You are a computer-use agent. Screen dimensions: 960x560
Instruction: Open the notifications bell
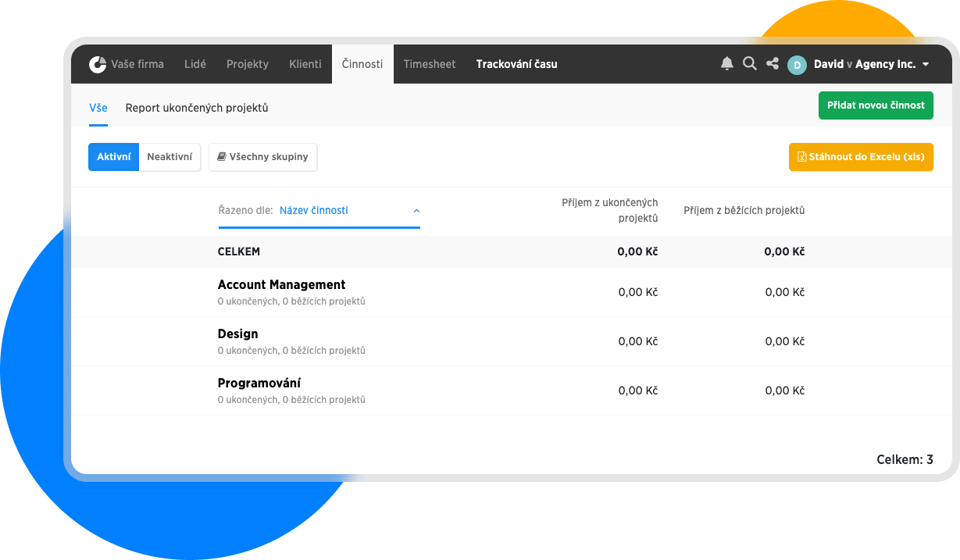pos(727,64)
